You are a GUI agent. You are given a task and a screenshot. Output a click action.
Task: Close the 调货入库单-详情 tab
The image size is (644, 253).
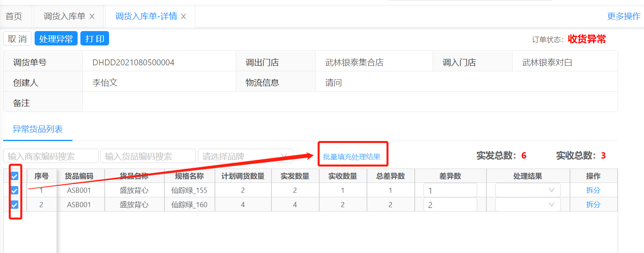click(x=183, y=16)
